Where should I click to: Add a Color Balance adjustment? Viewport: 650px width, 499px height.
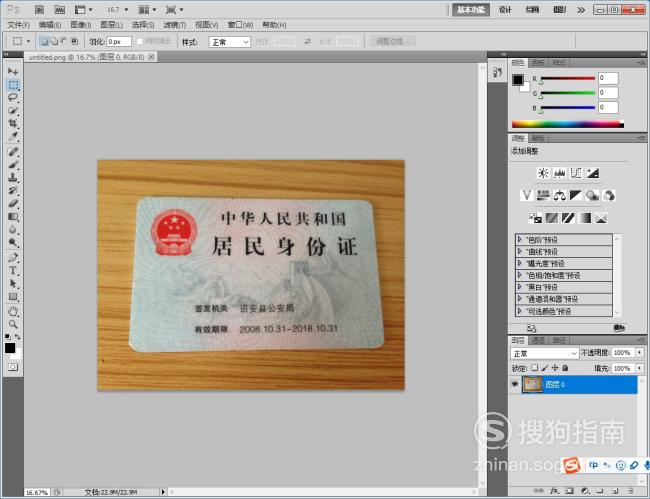click(x=560, y=195)
